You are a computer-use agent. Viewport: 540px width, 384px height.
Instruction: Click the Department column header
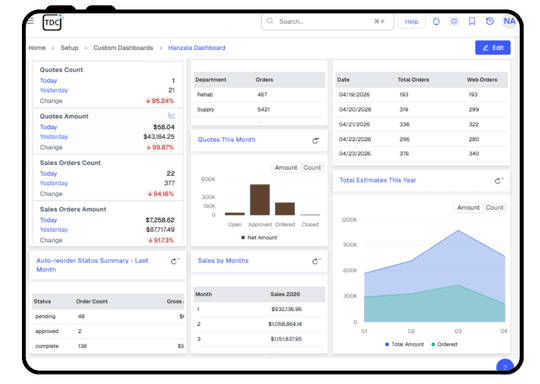point(211,80)
